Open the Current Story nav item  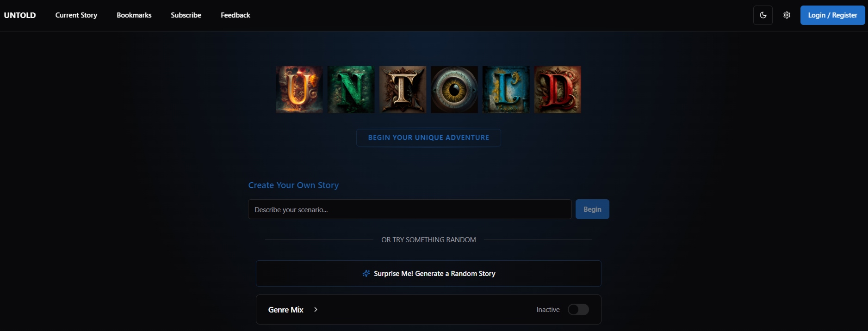[76, 15]
